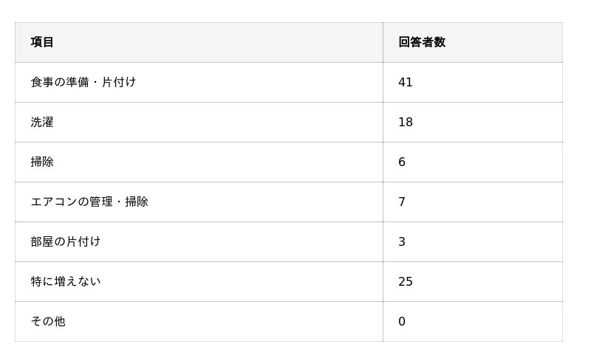Click the value 18 cell
Viewport: 591px width, 364px height.
[x=473, y=122]
